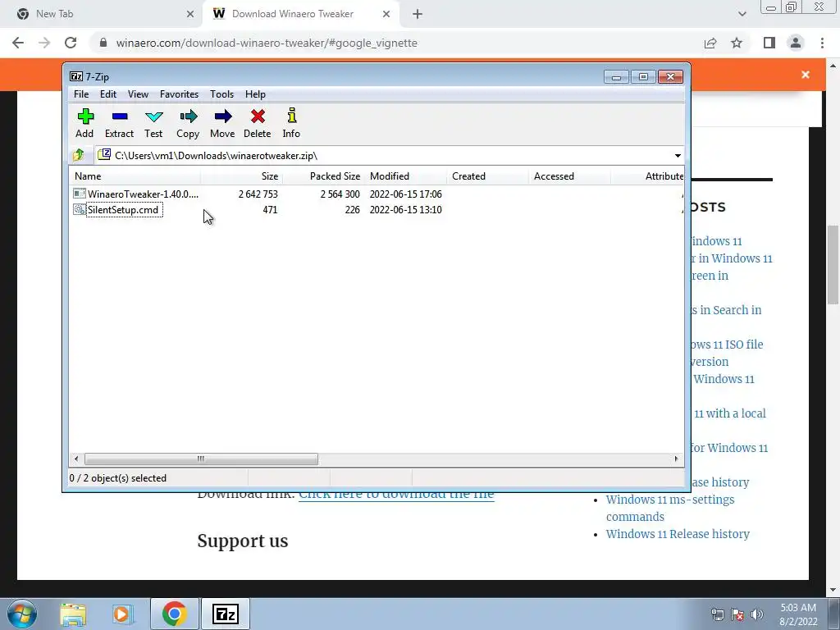Click Chrome icon in taskbar

174,614
